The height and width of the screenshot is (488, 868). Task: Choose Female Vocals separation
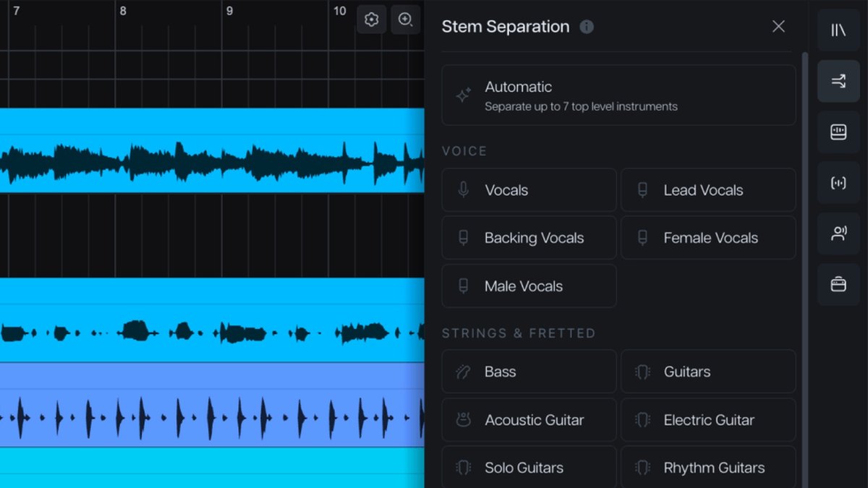pyautogui.click(x=708, y=238)
